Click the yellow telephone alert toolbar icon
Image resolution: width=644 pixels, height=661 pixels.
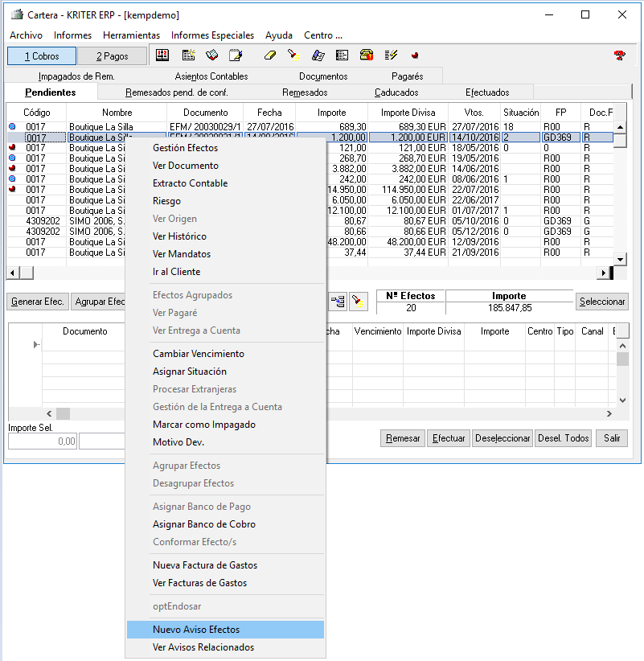(x=367, y=55)
